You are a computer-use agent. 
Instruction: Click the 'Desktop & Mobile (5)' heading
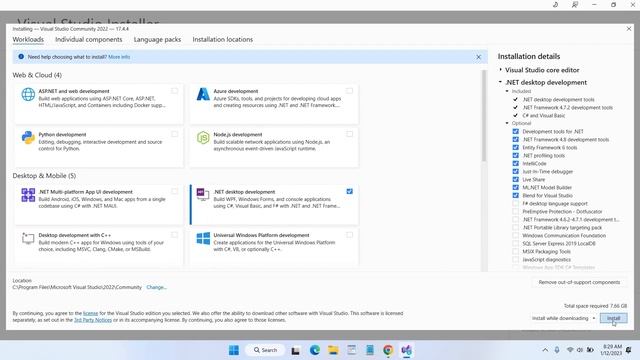coord(44,176)
